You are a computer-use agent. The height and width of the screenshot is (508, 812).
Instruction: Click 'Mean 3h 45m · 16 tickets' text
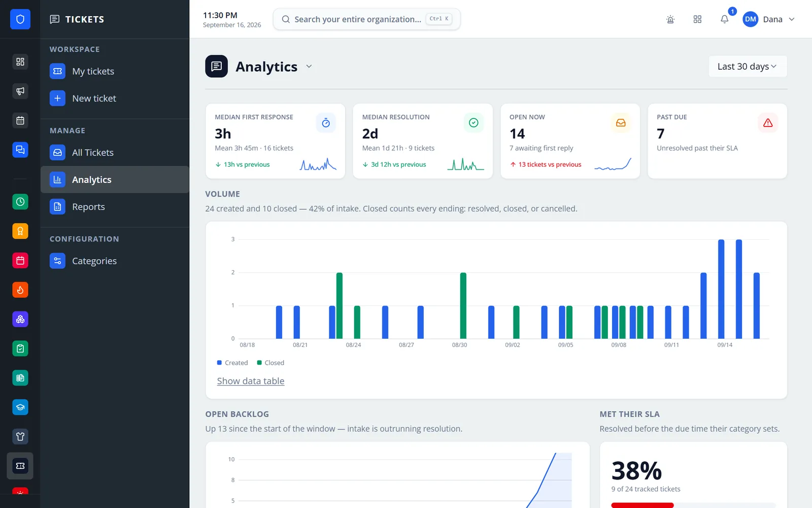tap(254, 148)
